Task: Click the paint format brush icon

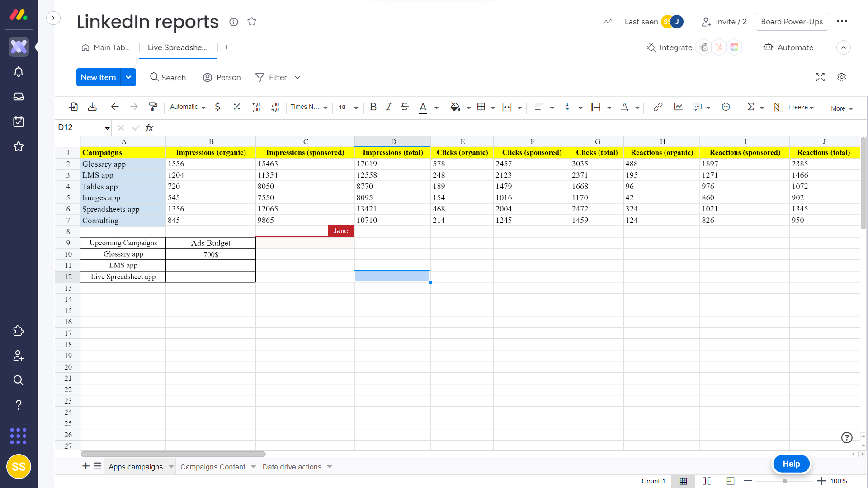Action: pos(153,107)
